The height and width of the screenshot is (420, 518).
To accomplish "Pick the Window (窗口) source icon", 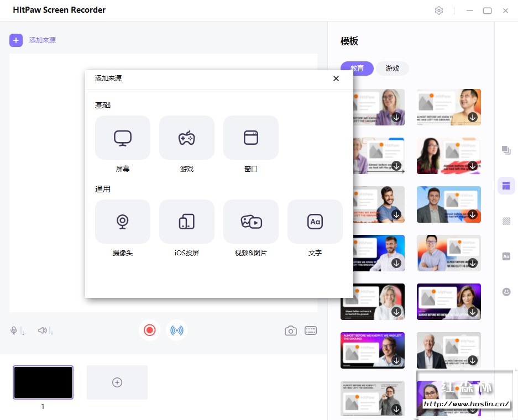I will coord(251,138).
